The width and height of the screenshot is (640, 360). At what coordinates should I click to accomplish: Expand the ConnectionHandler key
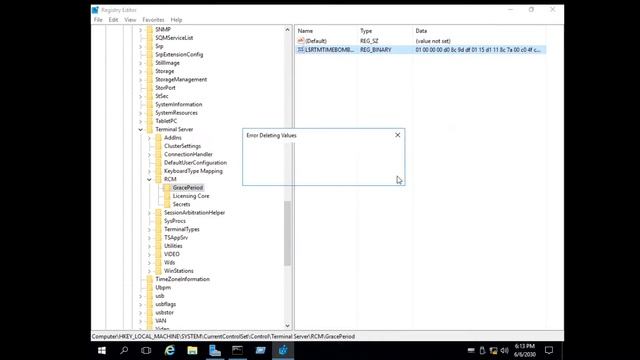149,154
